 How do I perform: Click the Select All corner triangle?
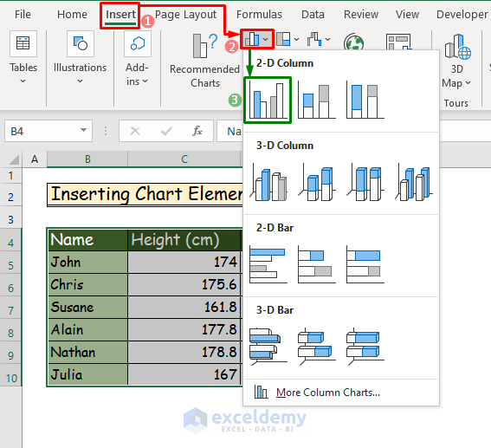point(14,159)
